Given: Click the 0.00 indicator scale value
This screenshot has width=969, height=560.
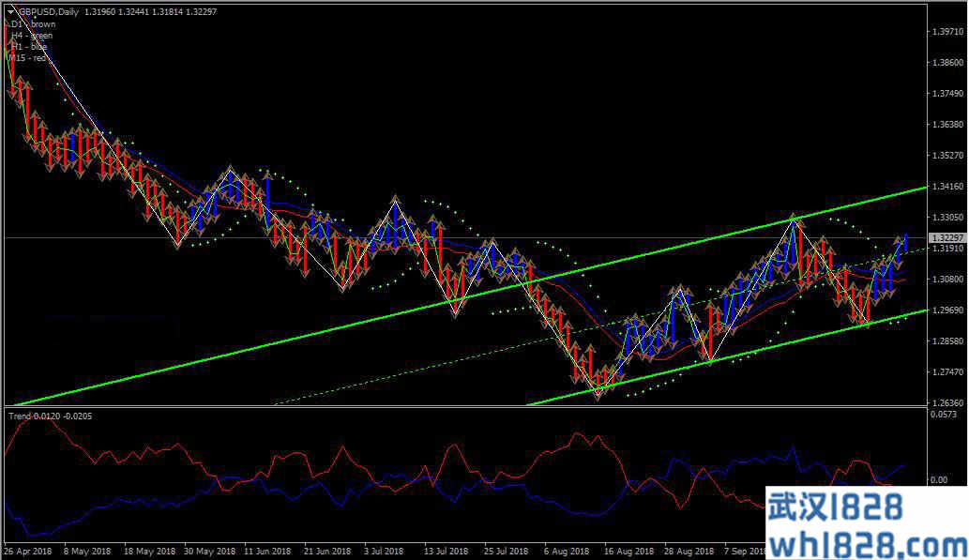Looking at the screenshot, I should click(939, 479).
